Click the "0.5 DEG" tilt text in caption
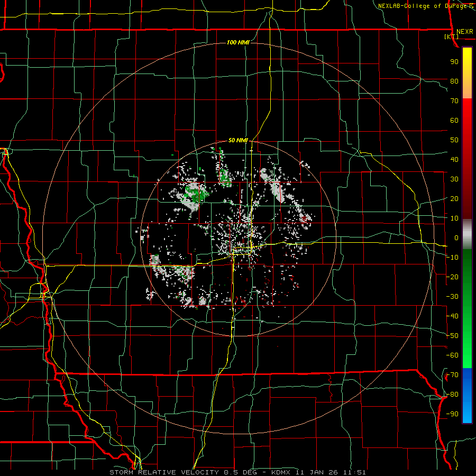 [x=241, y=472]
